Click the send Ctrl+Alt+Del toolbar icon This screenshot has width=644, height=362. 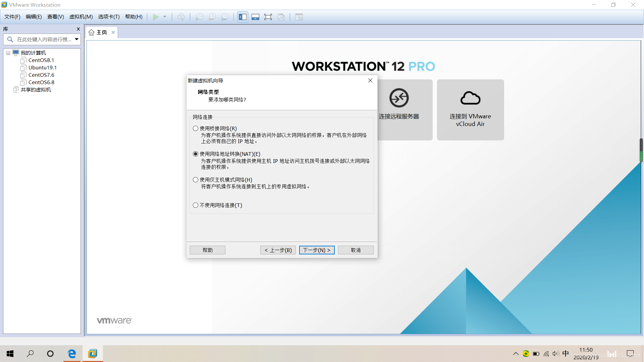pos(181,17)
